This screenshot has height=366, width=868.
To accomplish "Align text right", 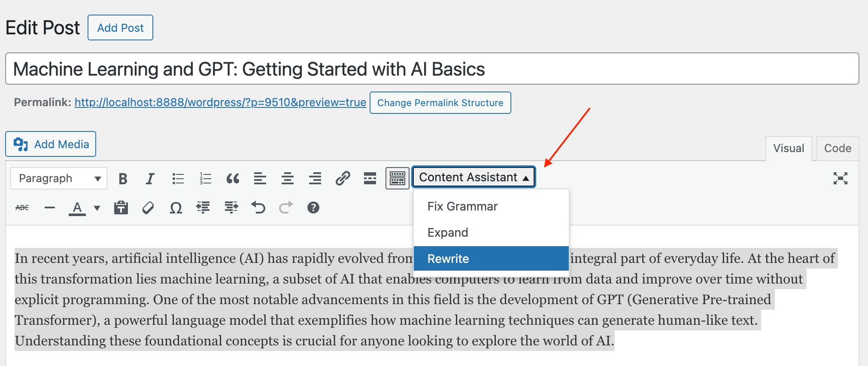I will click(315, 178).
